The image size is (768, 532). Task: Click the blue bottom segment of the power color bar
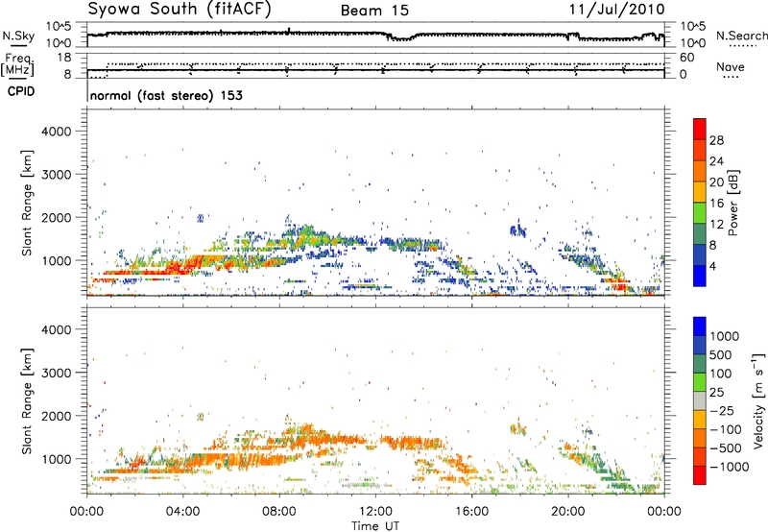700,277
